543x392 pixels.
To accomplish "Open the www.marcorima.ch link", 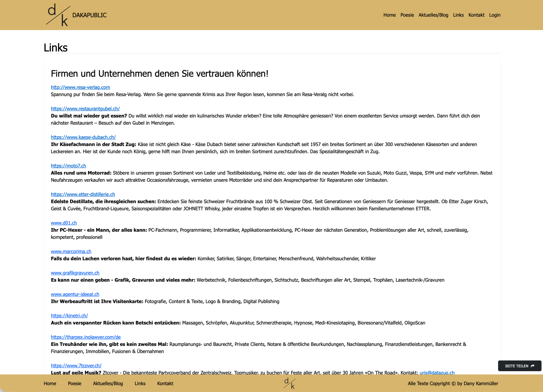I will (71, 251).
